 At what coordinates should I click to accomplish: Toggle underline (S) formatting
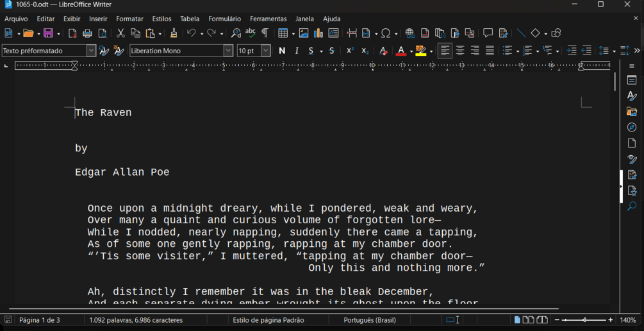311,51
